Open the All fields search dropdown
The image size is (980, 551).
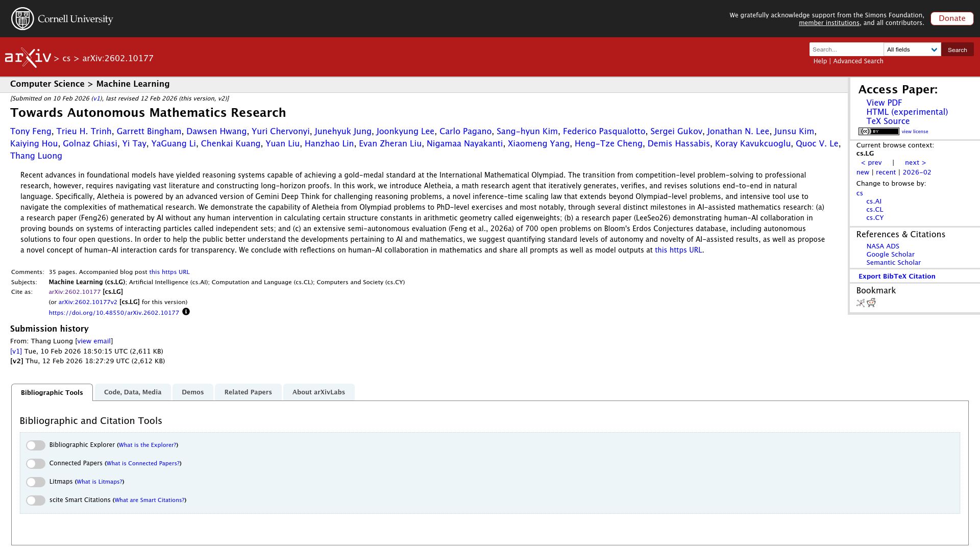tap(912, 49)
